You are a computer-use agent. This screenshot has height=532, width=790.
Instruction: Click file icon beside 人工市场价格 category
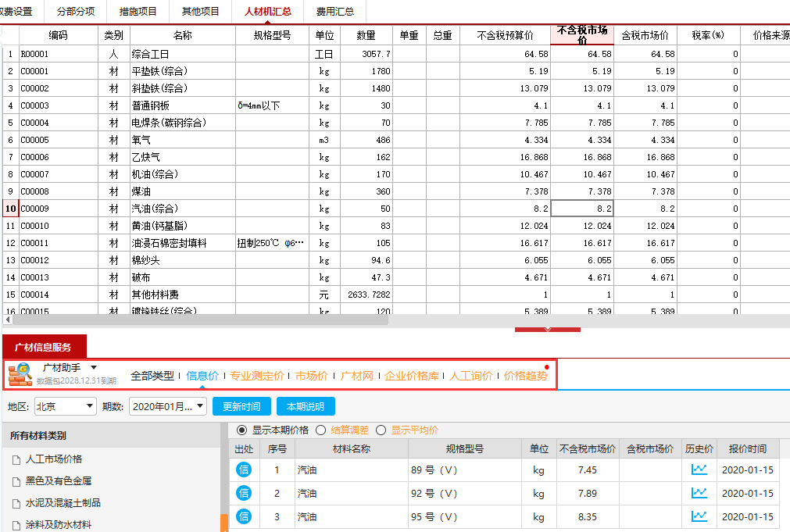[x=16, y=459]
